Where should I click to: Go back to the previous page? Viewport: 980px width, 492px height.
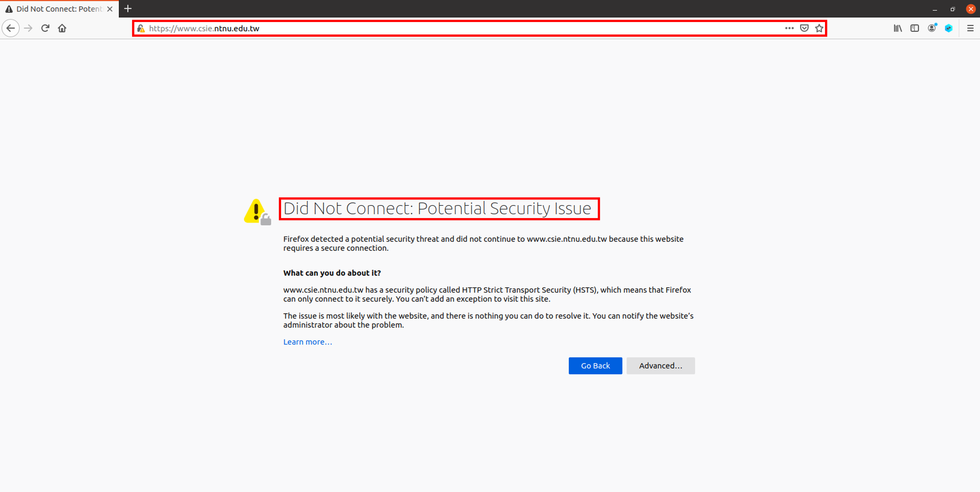click(11, 28)
